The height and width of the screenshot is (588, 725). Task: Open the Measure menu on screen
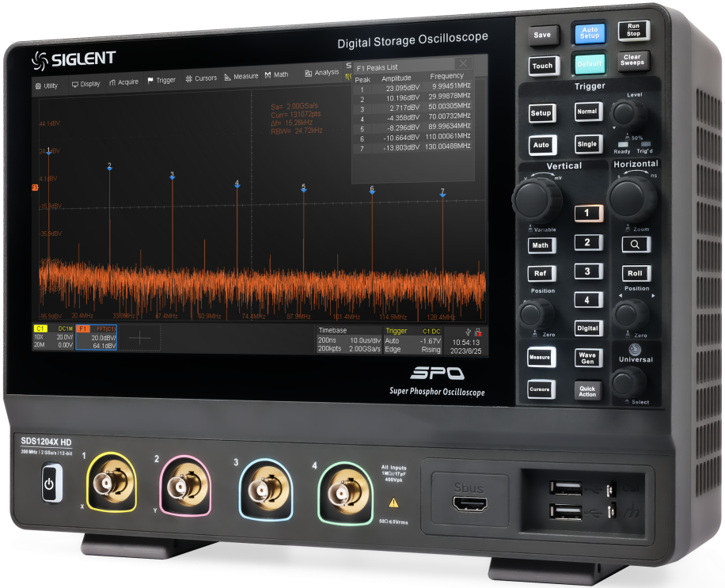241,77
